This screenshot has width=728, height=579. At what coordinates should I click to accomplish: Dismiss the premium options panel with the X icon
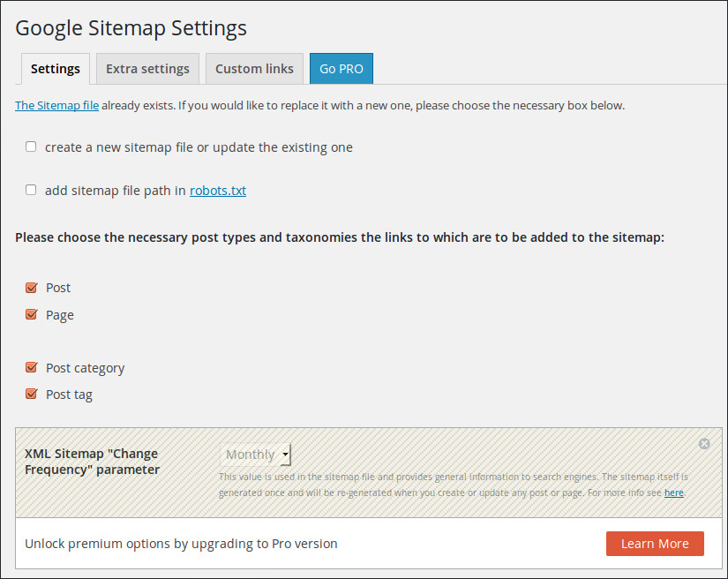(x=704, y=444)
